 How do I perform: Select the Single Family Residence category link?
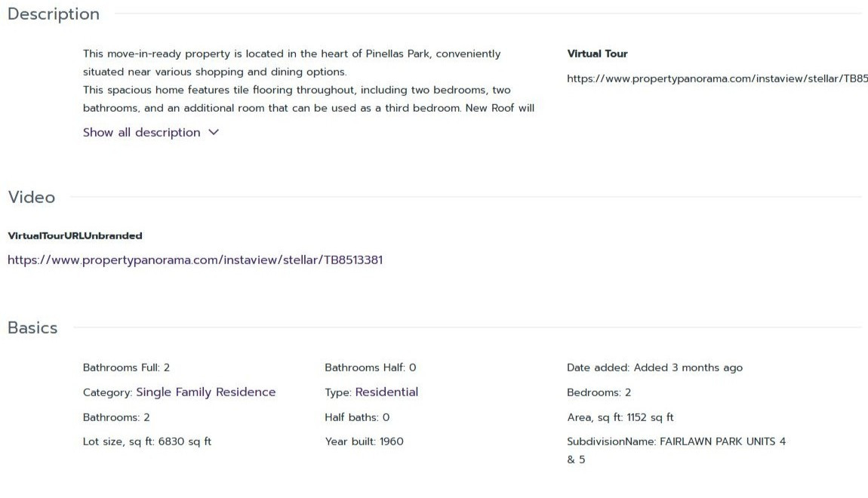point(206,392)
